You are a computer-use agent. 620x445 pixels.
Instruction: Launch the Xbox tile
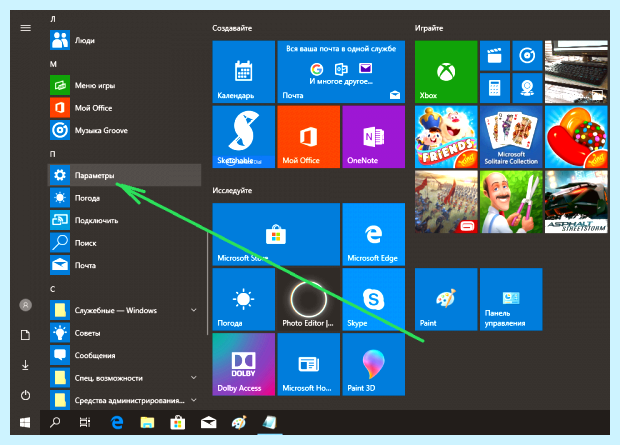[x=446, y=72]
